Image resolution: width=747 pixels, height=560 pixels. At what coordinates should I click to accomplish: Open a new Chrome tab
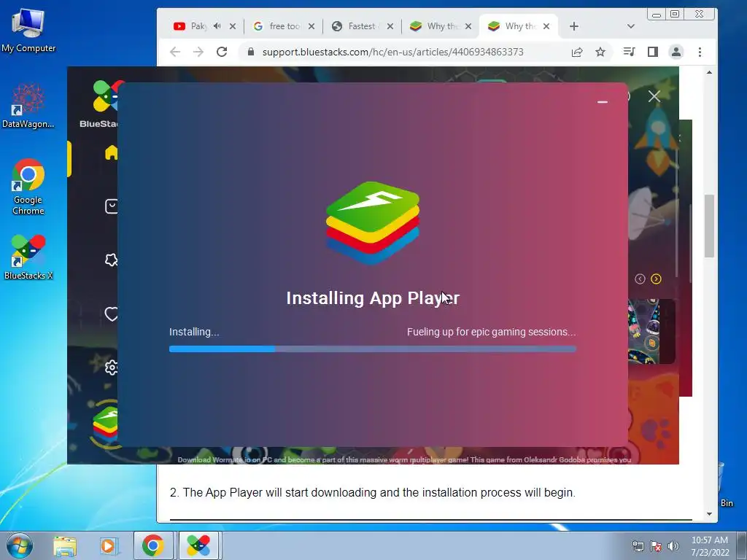coord(574,26)
